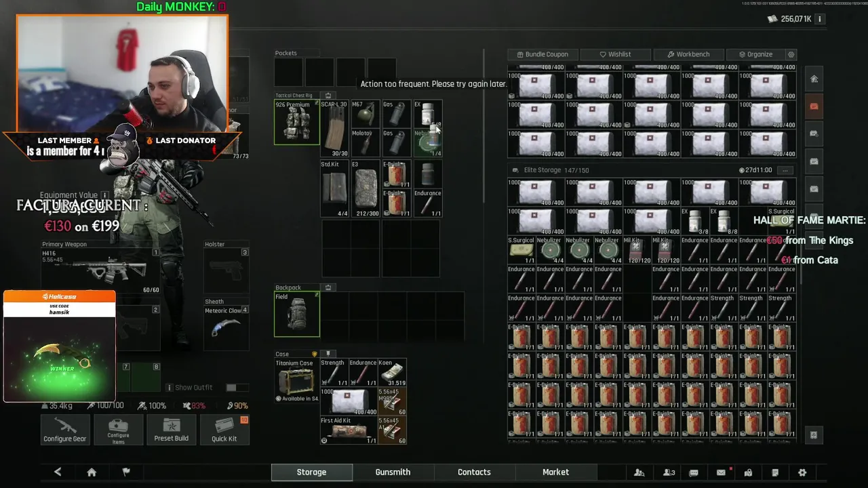Open the chat bubble icon
Screen dimensions: 868x488
coord(694,472)
